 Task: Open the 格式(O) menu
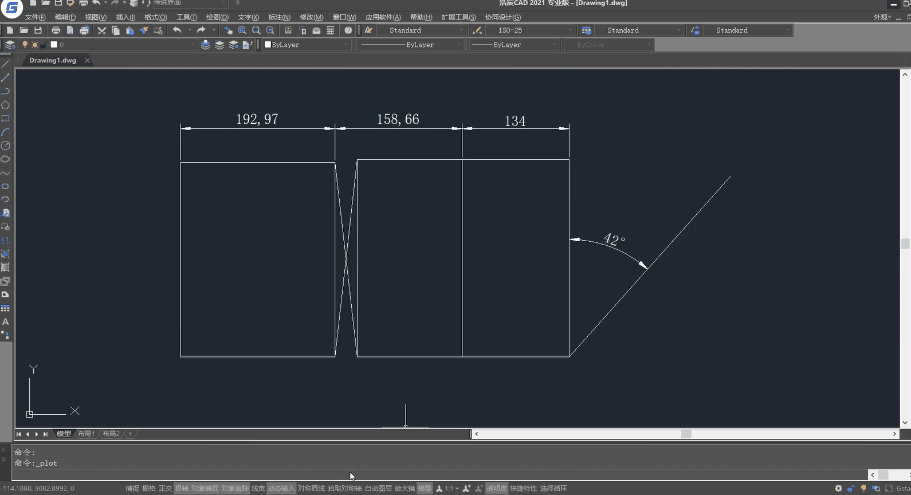click(155, 17)
